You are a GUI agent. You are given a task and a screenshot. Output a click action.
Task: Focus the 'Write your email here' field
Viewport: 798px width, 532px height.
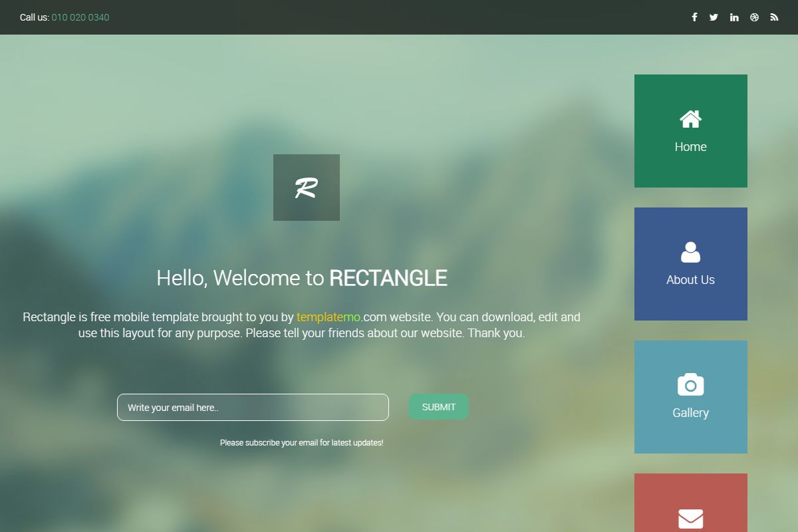point(253,407)
